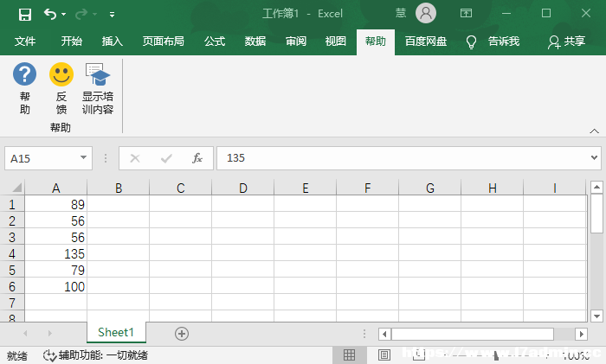The width and height of the screenshot is (606, 364).
Task: Select column A header
Action: pyautogui.click(x=56, y=188)
